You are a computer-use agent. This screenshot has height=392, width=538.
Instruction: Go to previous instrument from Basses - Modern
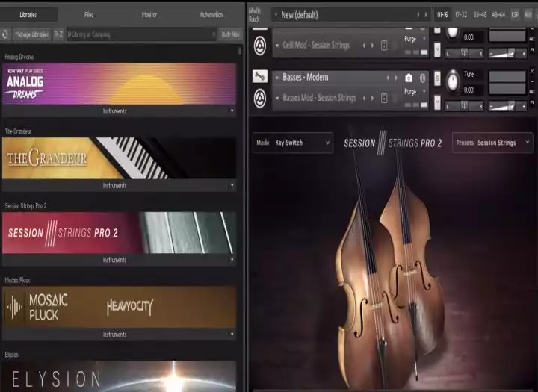click(388, 78)
